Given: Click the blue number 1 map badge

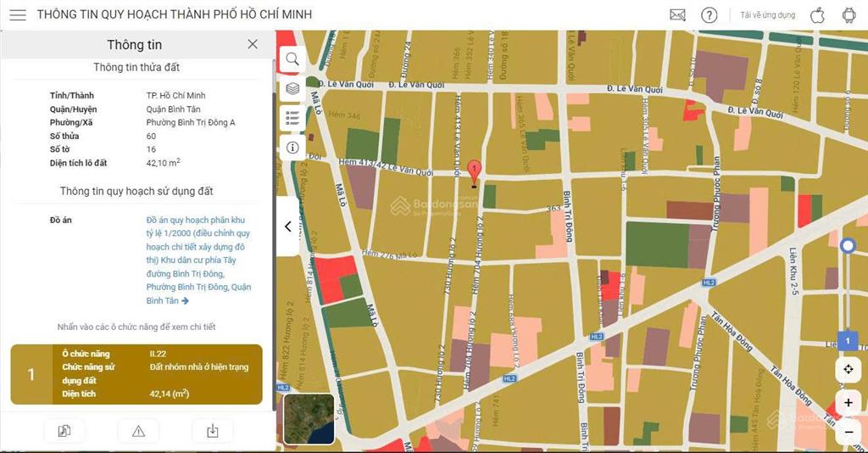Looking at the screenshot, I should coord(848,340).
